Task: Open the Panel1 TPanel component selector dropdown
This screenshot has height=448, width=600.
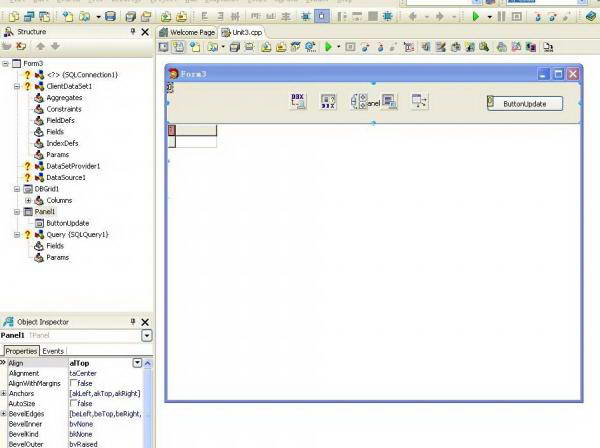Action: [x=147, y=336]
